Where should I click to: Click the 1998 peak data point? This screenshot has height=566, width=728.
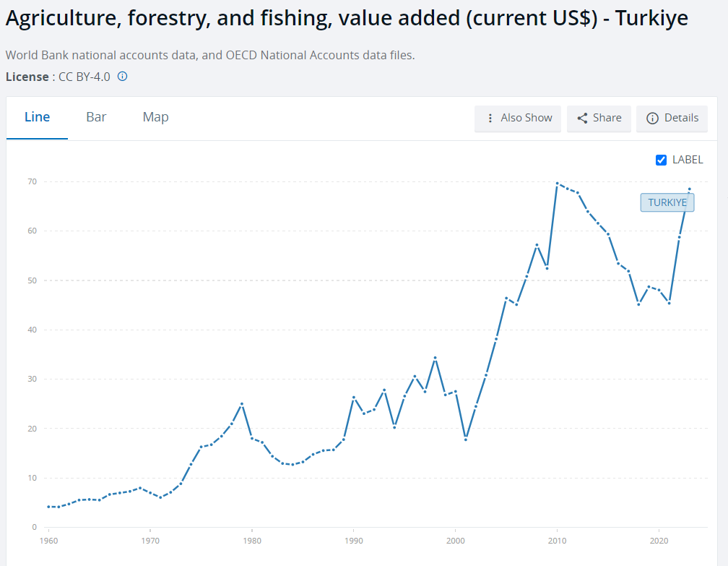pyautogui.click(x=435, y=358)
